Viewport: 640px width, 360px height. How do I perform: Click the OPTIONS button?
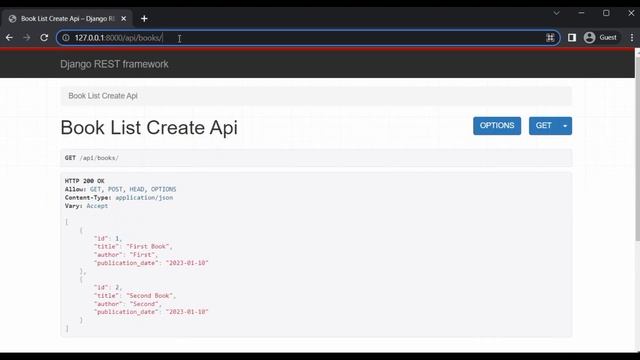click(497, 126)
